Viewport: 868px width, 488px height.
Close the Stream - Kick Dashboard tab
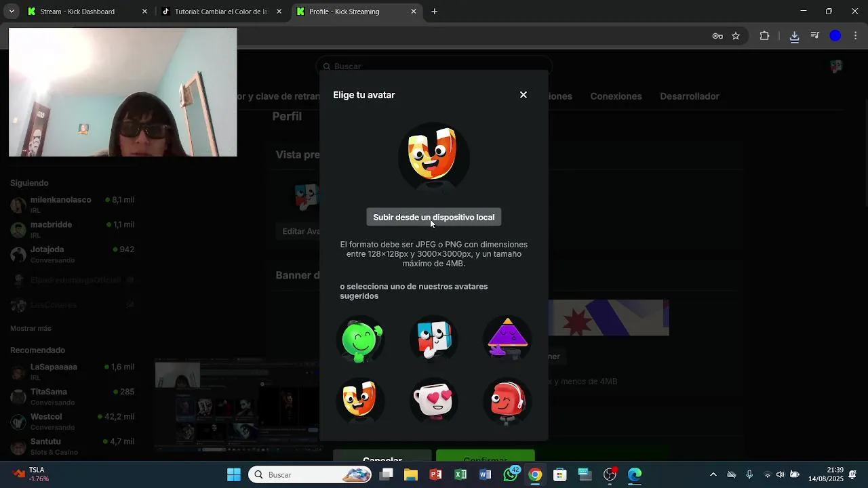pos(144,12)
